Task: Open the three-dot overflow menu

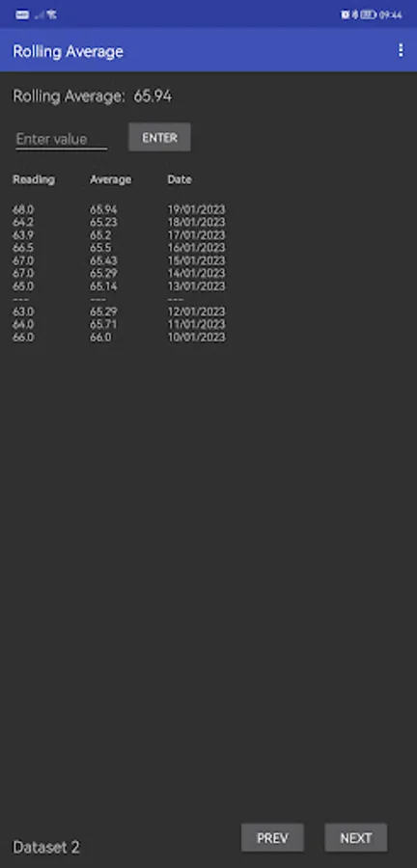Action: (401, 51)
